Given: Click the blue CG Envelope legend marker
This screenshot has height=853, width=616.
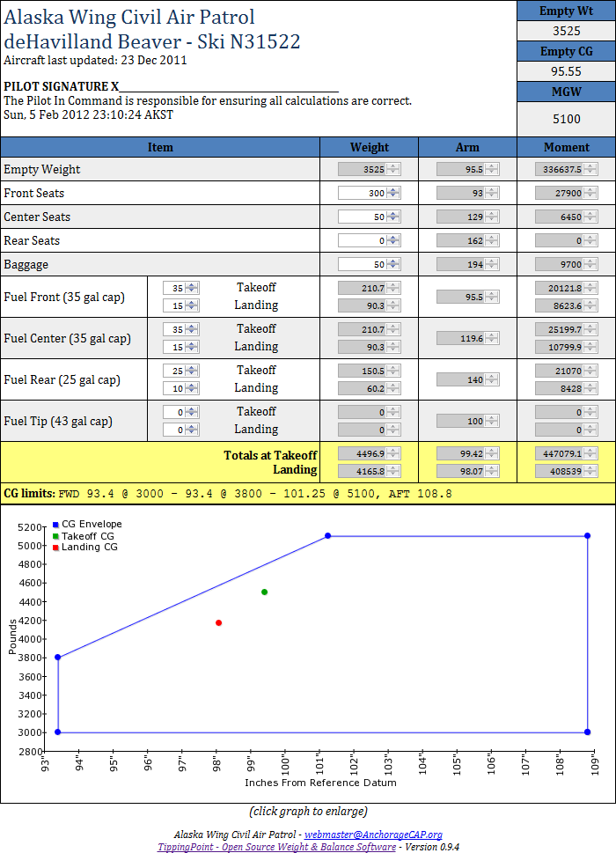Looking at the screenshot, I should (55, 525).
